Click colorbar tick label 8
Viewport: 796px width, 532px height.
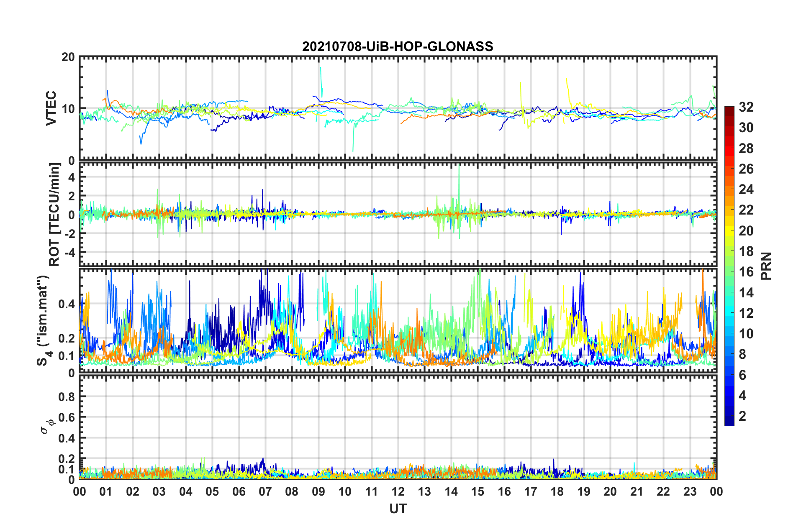coord(742,354)
